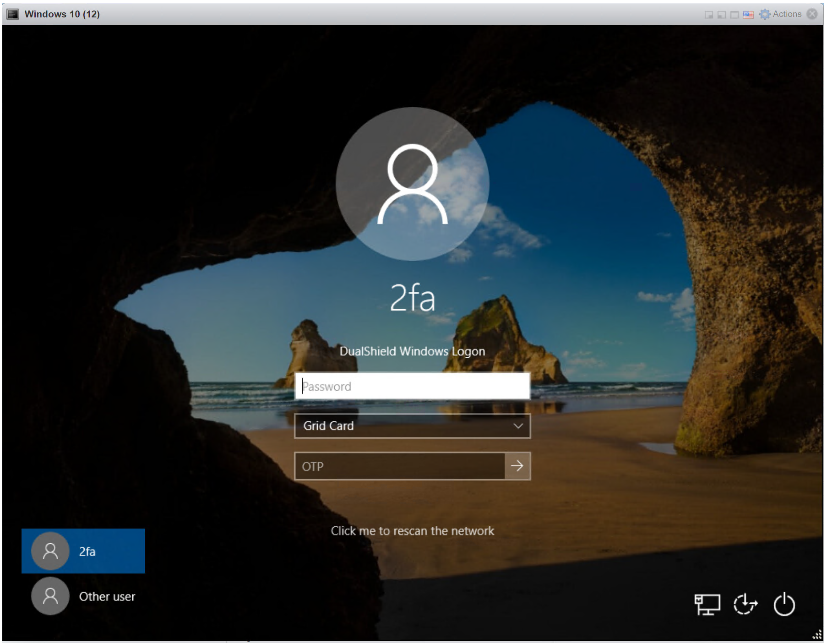Click the power button icon
Image resolution: width=827 pixels, height=644 pixels.
[783, 604]
